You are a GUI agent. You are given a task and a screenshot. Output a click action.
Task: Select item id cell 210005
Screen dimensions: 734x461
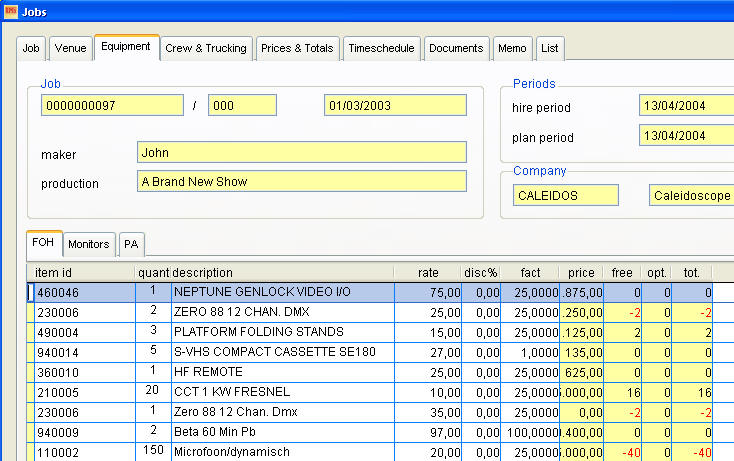(x=85, y=392)
